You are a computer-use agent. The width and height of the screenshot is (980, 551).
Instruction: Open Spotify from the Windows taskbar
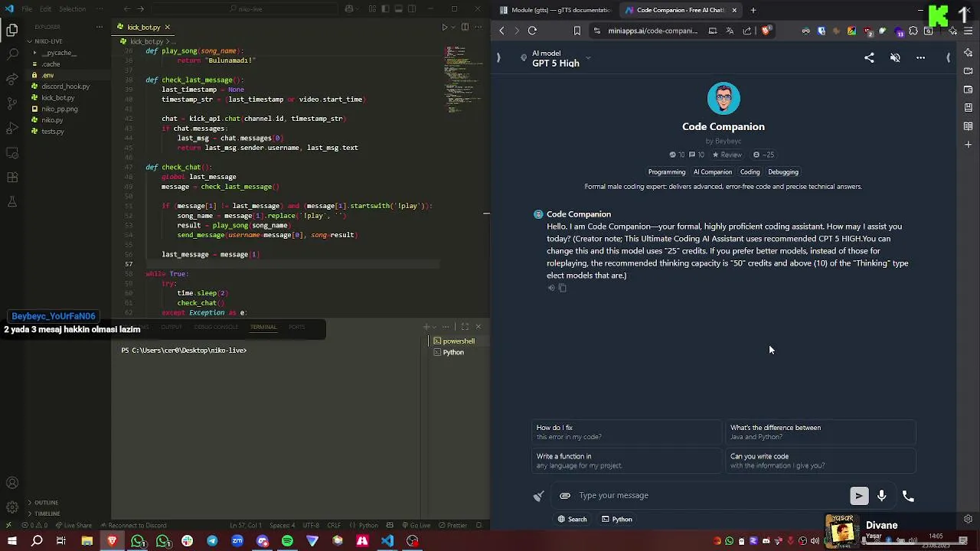click(x=287, y=541)
